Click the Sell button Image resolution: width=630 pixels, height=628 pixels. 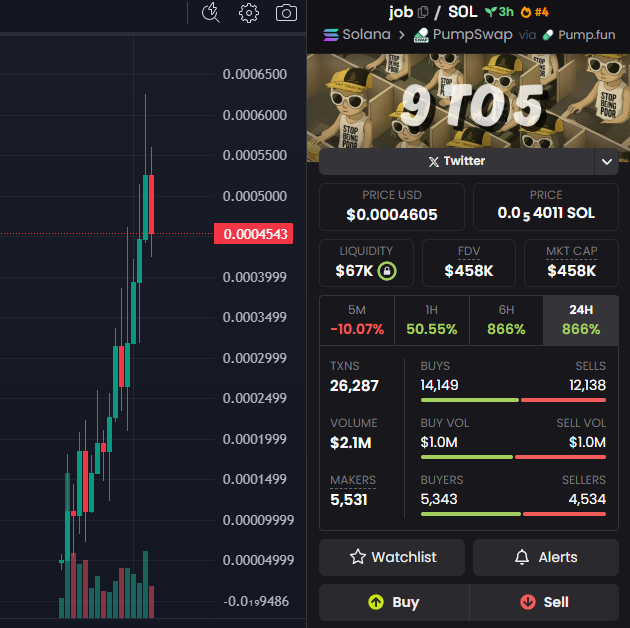(544, 602)
